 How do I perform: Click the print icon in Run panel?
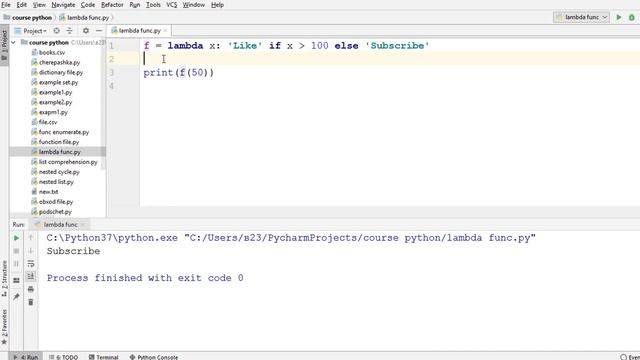31,289
